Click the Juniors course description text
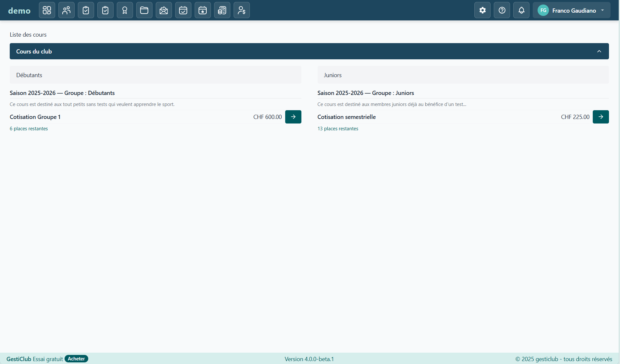 [x=392, y=104]
